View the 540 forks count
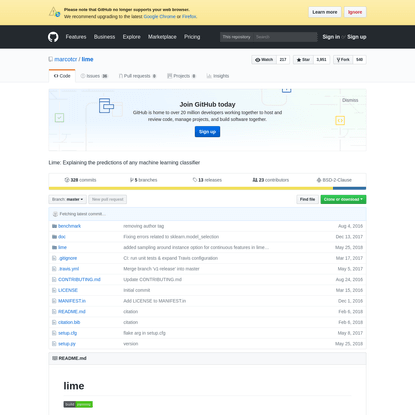This screenshot has width=415, height=415. click(359, 59)
